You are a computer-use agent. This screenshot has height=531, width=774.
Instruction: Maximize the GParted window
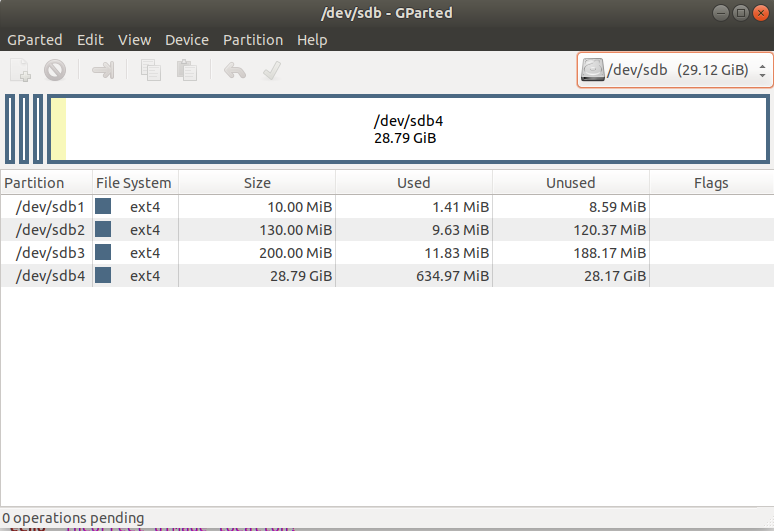point(740,13)
